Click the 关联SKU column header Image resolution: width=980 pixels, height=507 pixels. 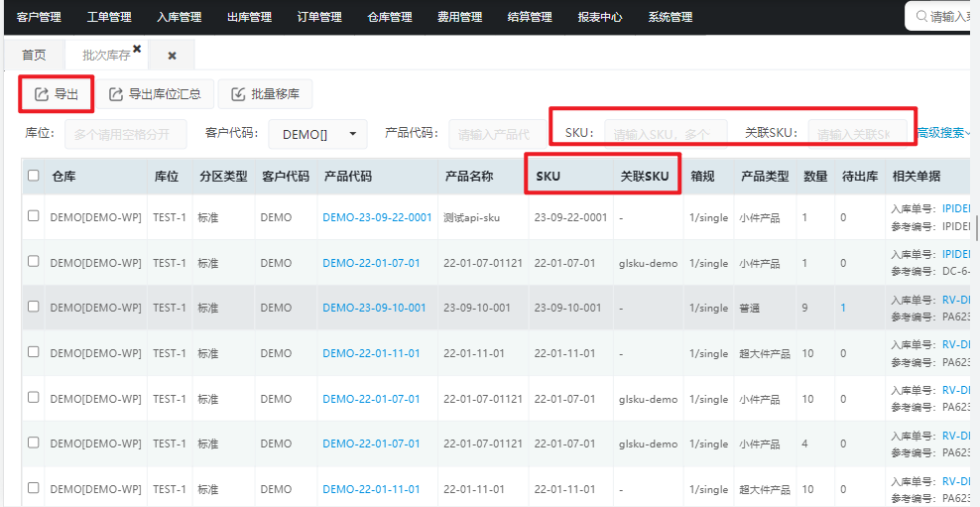[x=645, y=177]
